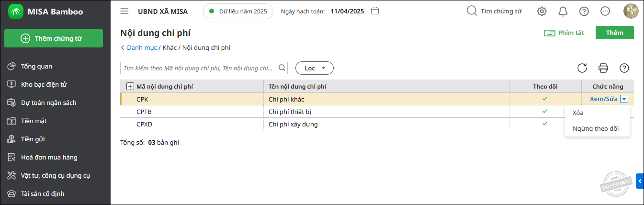Toggle the hamburger menu icon

[124, 11]
